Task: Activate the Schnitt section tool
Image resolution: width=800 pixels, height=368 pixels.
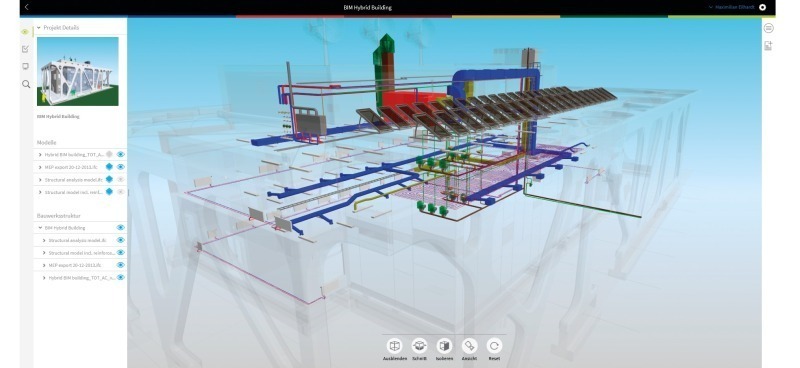Action: (x=419, y=346)
